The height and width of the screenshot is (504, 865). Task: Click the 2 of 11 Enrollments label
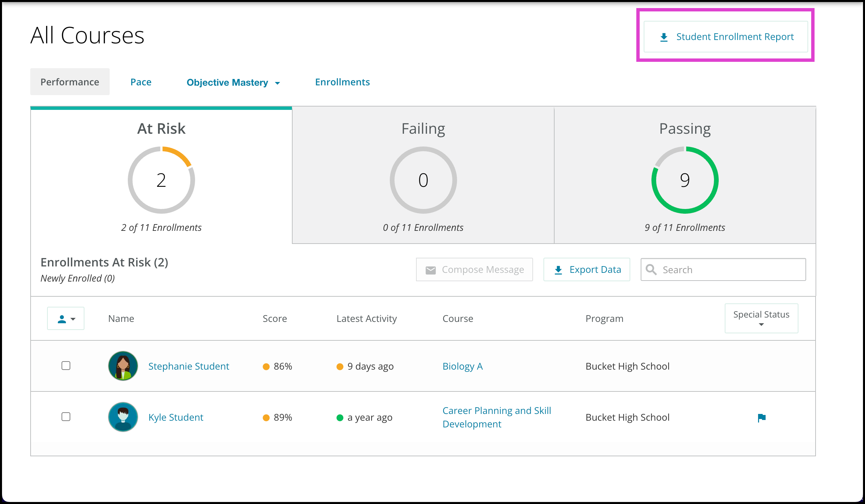(161, 228)
